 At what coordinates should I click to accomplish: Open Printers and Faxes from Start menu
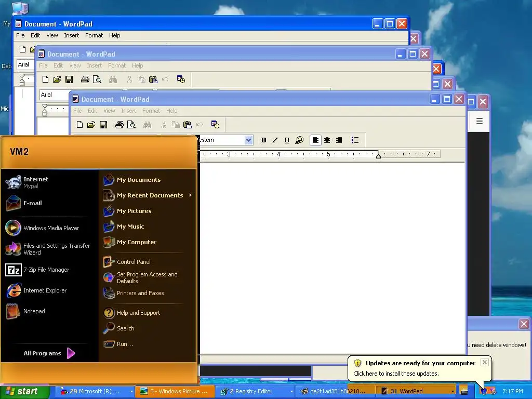[x=148, y=293]
